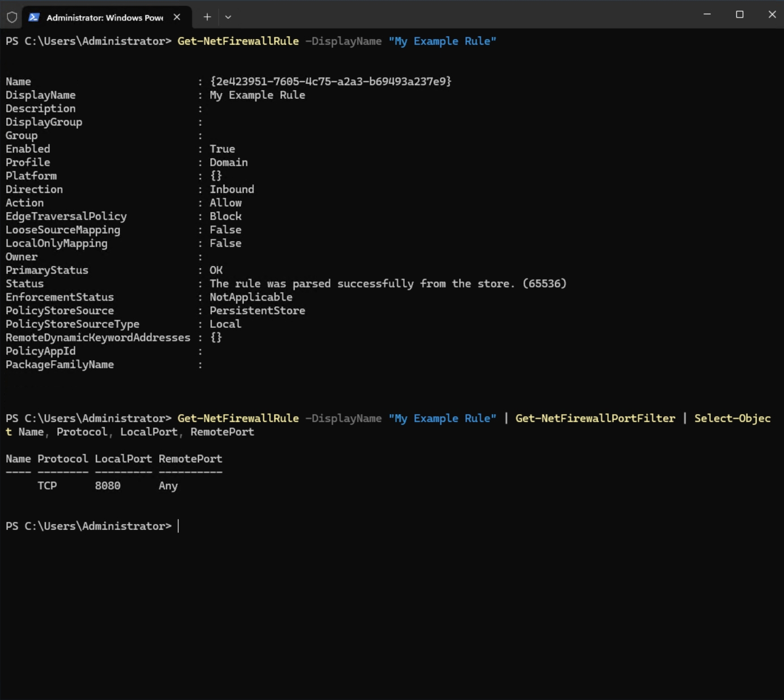The image size is (784, 700).
Task: Open a new terminal tab with the plus icon
Action: click(207, 17)
